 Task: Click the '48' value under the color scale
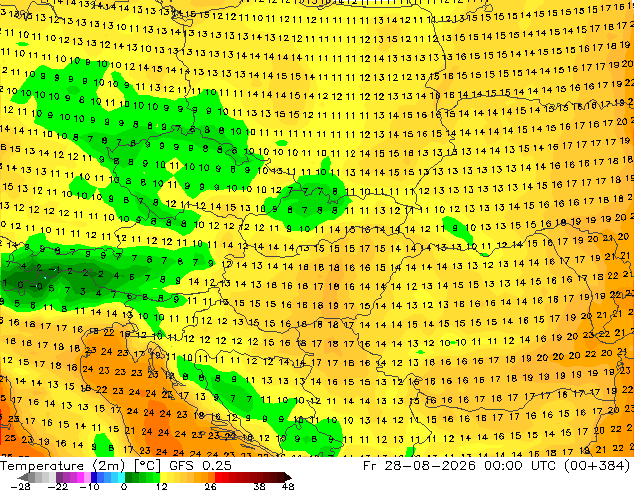pyautogui.click(x=288, y=486)
